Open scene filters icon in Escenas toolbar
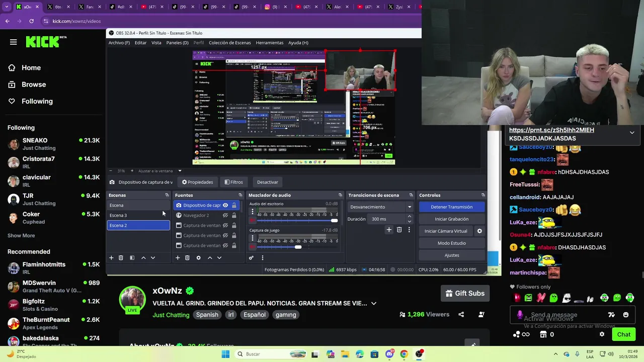 click(x=132, y=258)
